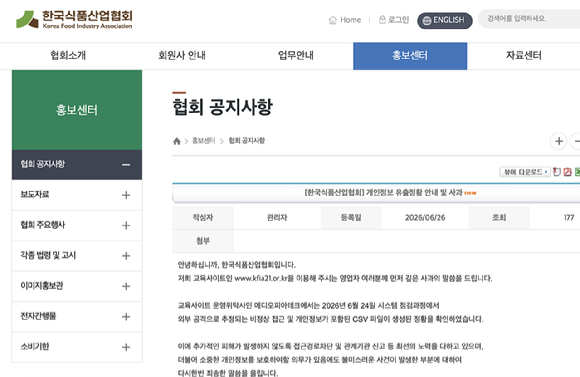The height and width of the screenshot is (377, 580).
Task: Click the breadcrumb home icon
Action: point(177,141)
